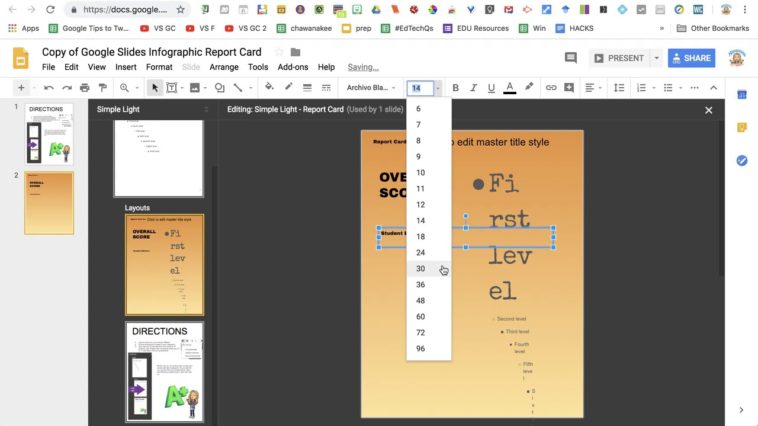Choose font size 30 from list
Image resolution: width=758 pixels, height=426 pixels.
pyautogui.click(x=421, y=269)
